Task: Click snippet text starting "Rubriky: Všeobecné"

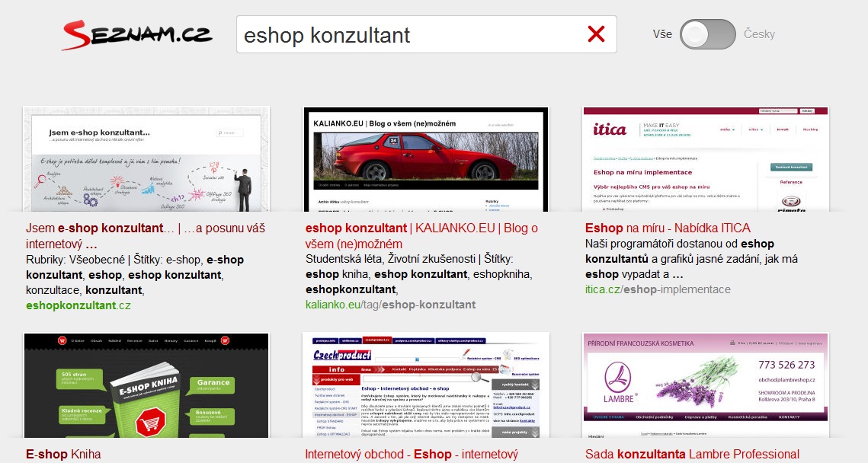Action: [x=136, y=275]
